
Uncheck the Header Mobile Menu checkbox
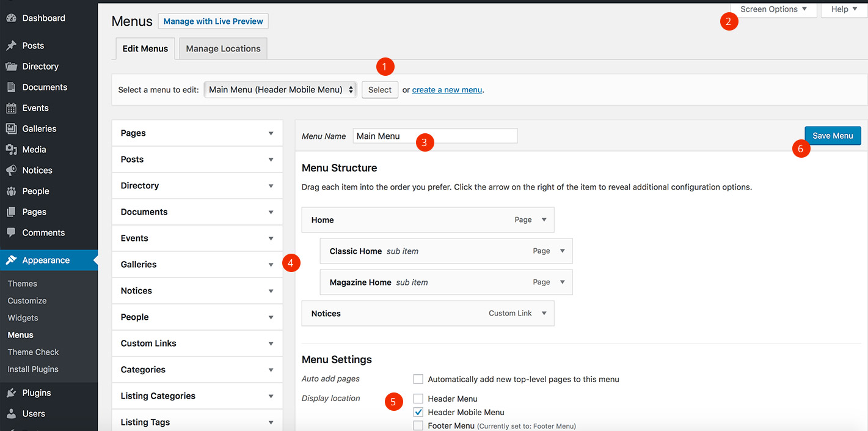coord(418,412)
